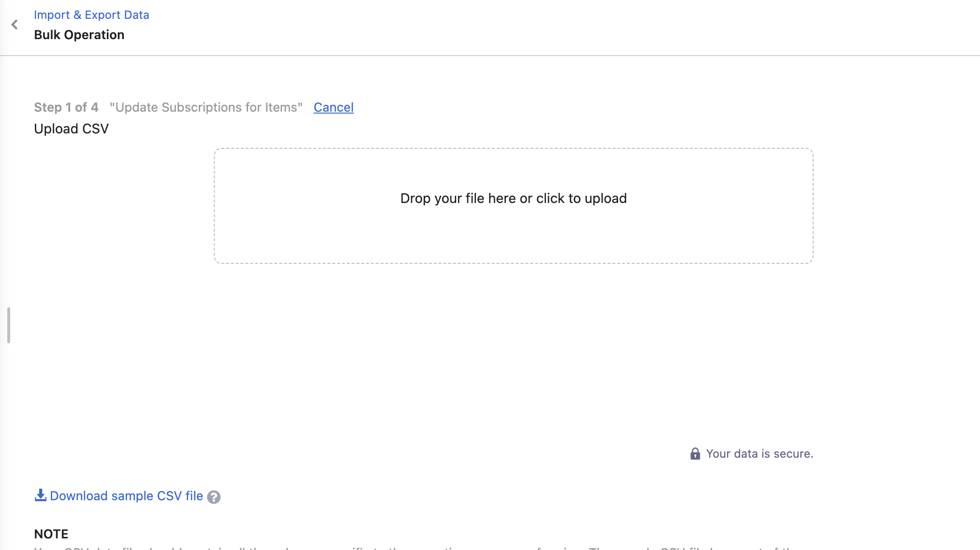
Task: Click the "Step 1 of 4" indicator
Action: click(x=66, y=107)
